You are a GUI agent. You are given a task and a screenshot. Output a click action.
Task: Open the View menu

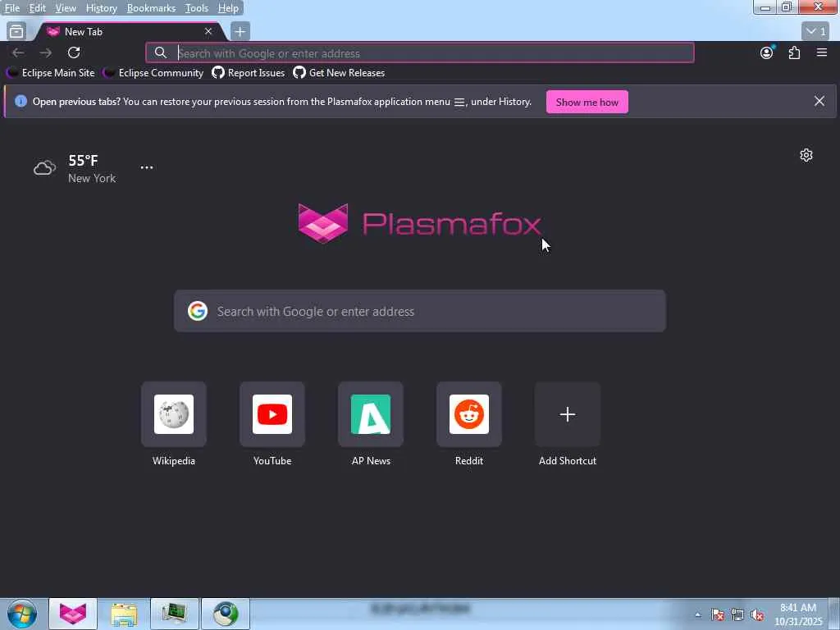66,8
